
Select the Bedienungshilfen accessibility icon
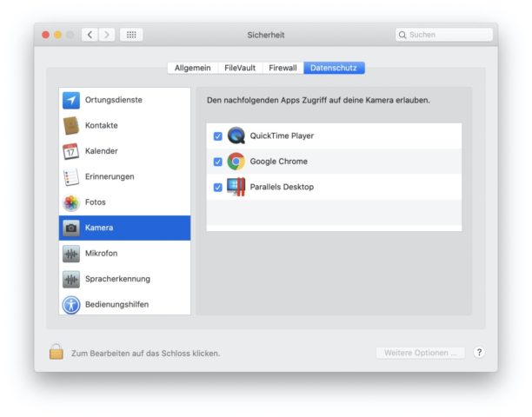[x=71, y=305]
